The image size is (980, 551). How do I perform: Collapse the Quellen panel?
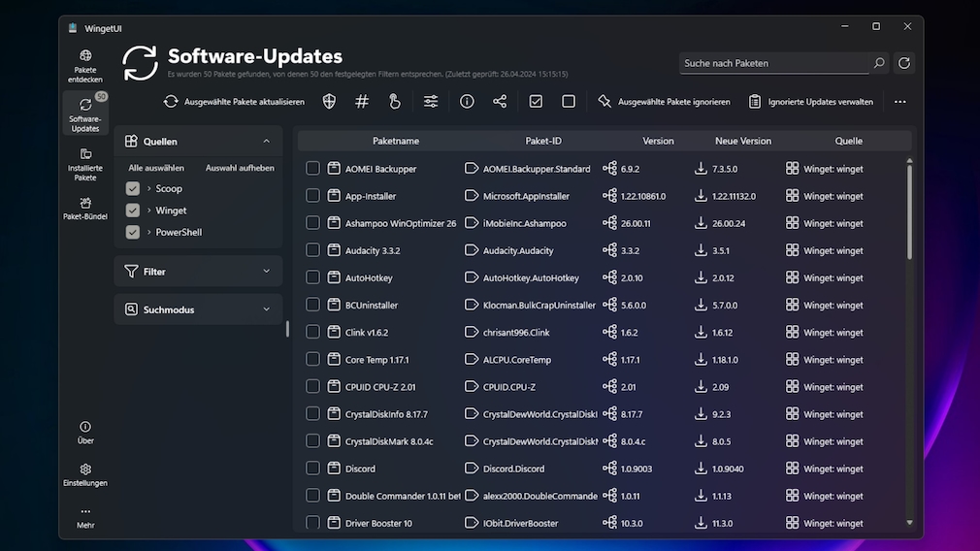click(266, 142)
